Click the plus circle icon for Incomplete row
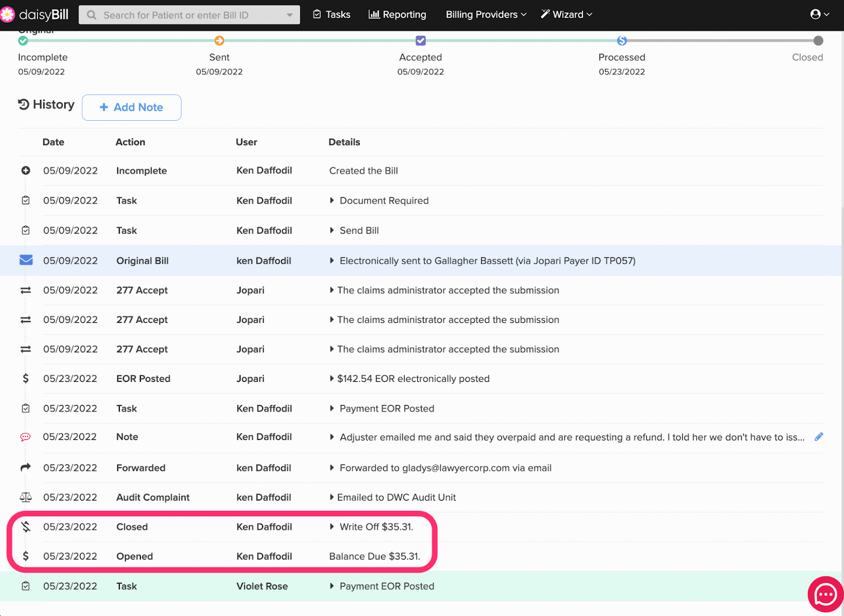 25,170
